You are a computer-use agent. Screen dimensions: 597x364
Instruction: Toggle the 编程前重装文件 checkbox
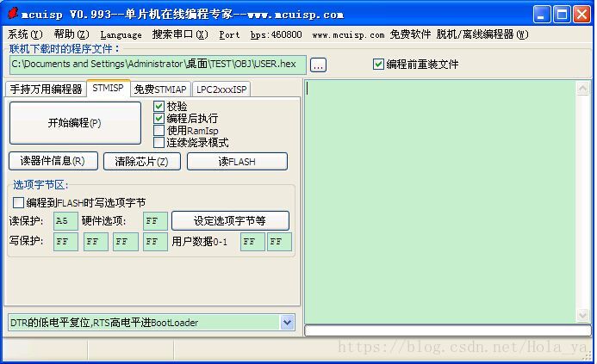[378, 64]
